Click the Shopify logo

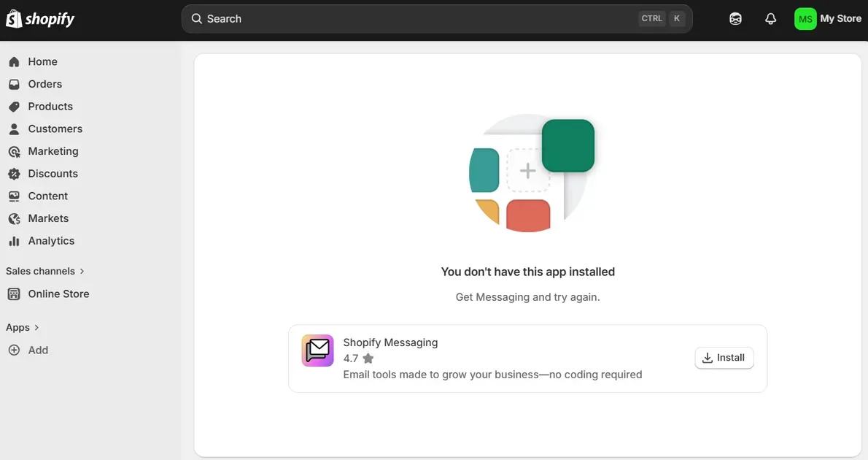point(40,19)
